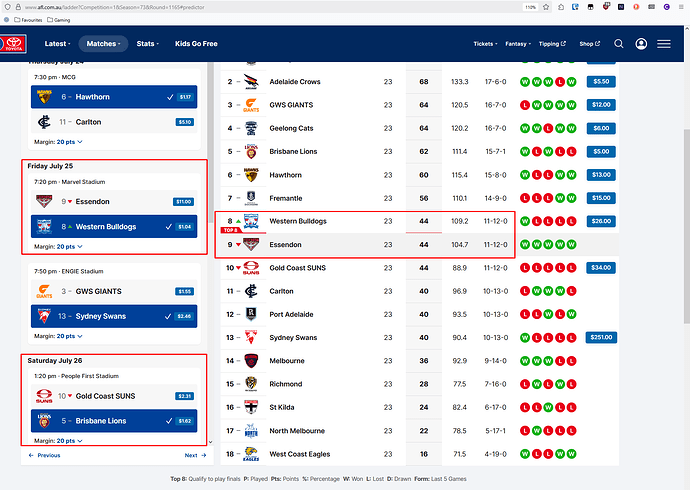This screenshot has width=690, height=490.
Task: Open the Tipping external link
Action: click(552, 44)
